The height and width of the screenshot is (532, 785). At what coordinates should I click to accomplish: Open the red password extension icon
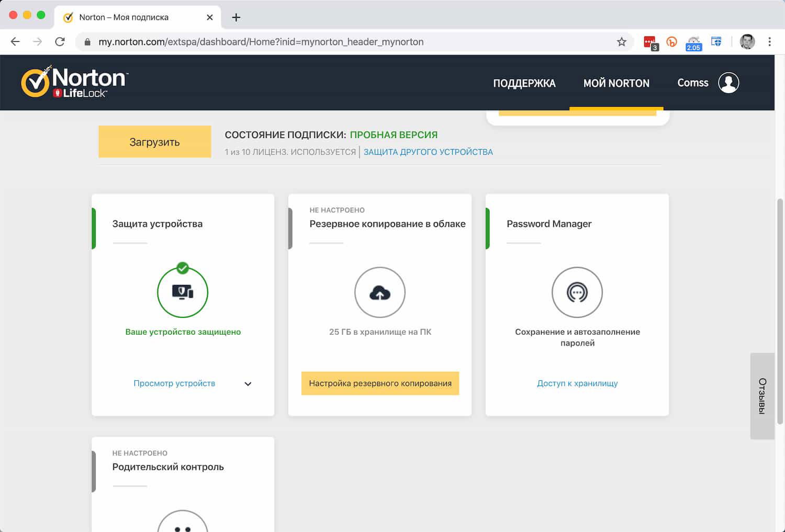(651, 42)
